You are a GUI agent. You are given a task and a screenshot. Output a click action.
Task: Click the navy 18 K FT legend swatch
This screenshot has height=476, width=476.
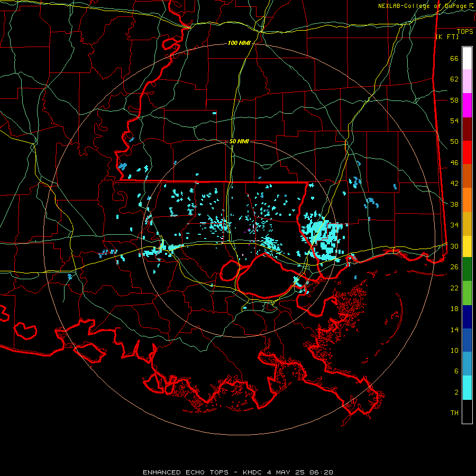[467, 317]
